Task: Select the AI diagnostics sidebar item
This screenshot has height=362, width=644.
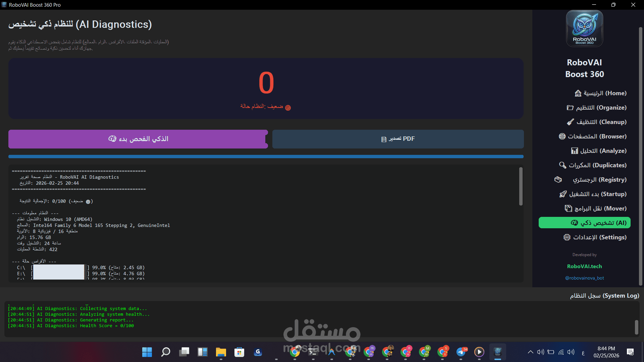Action: point(584,223)
